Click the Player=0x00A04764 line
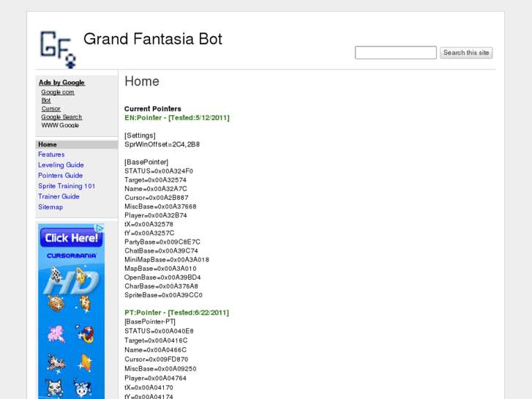The width and height of the screenshot is (532, 399). pyautogui.click(x=155, y=378)
